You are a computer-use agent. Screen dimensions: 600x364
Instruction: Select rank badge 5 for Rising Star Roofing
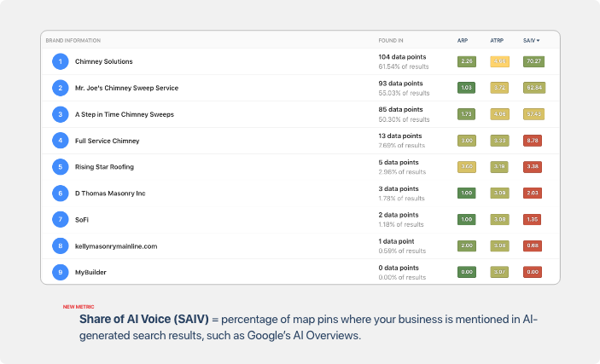point(60,167)
